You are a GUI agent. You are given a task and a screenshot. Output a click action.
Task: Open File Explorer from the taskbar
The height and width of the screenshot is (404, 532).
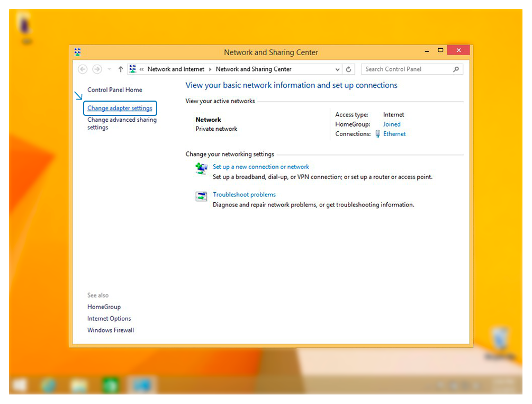(x=79, y=385)
